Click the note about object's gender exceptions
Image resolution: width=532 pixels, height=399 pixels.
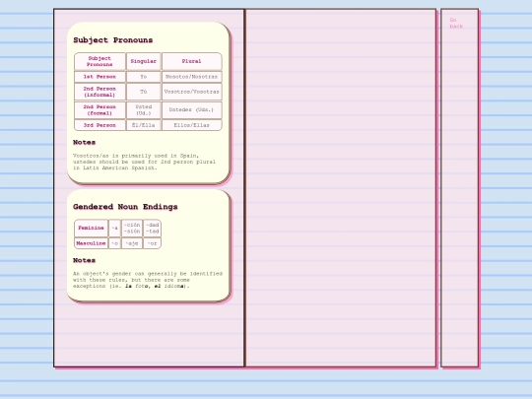point(148,280)
